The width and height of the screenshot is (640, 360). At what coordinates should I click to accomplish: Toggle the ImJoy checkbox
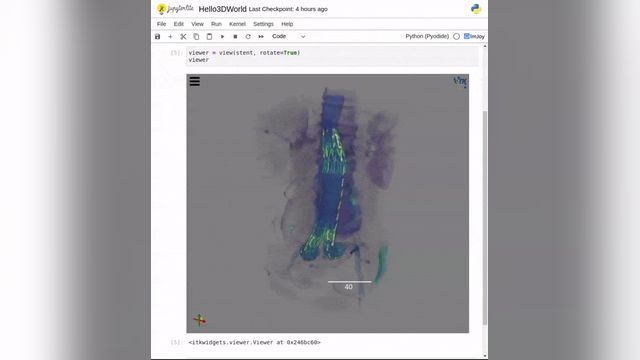pos(467,36)
